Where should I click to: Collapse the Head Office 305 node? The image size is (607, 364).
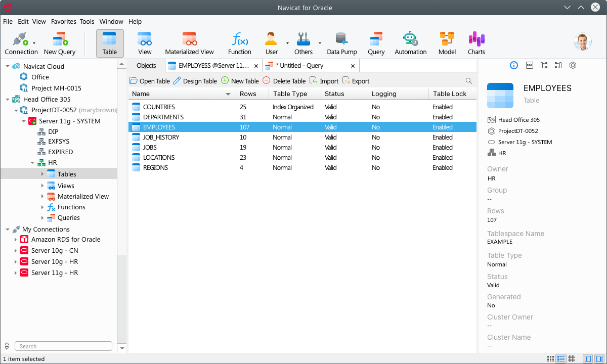click(8, 99)
